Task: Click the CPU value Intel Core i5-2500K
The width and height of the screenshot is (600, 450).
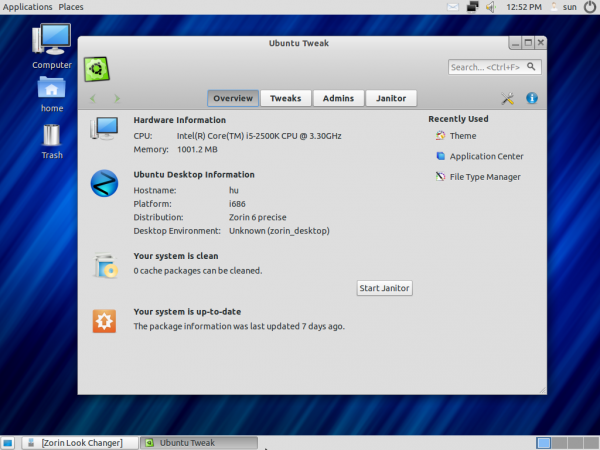Action: (x=259, y=136)
